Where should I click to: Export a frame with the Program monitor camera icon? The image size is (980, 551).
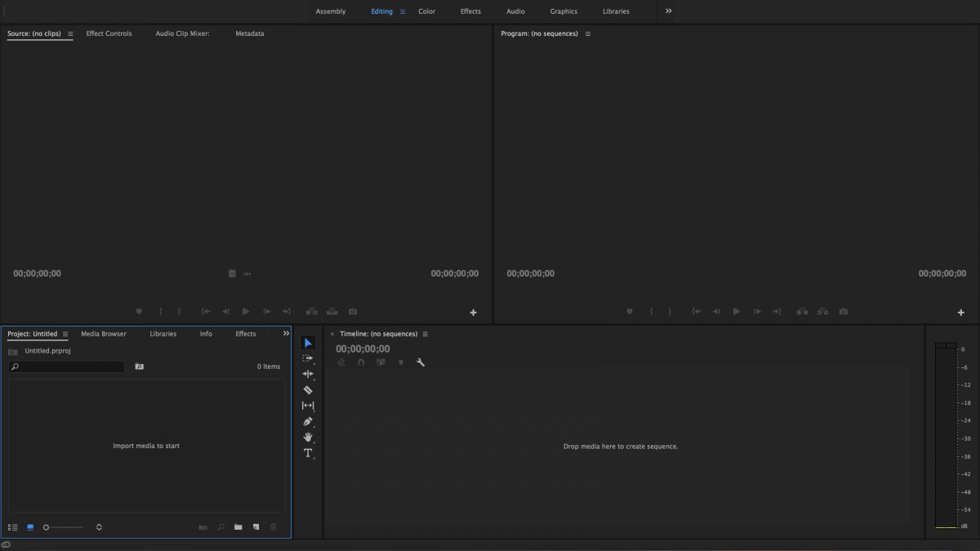tap(843, 311)
